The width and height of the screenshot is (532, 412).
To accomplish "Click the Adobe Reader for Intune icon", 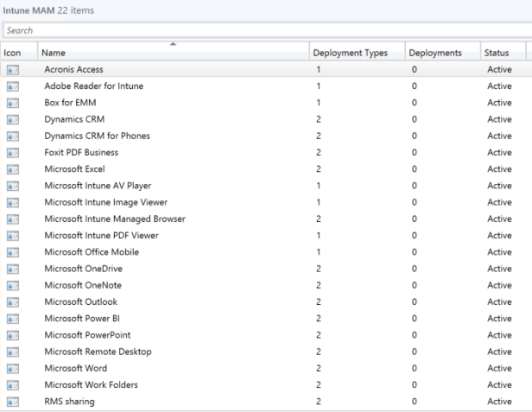I will click(x=13, y=86).
